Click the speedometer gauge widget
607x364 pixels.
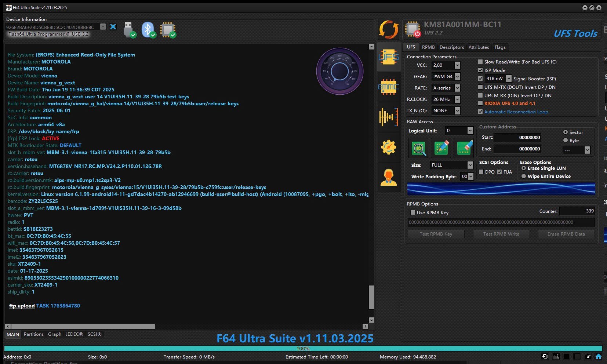340,71
